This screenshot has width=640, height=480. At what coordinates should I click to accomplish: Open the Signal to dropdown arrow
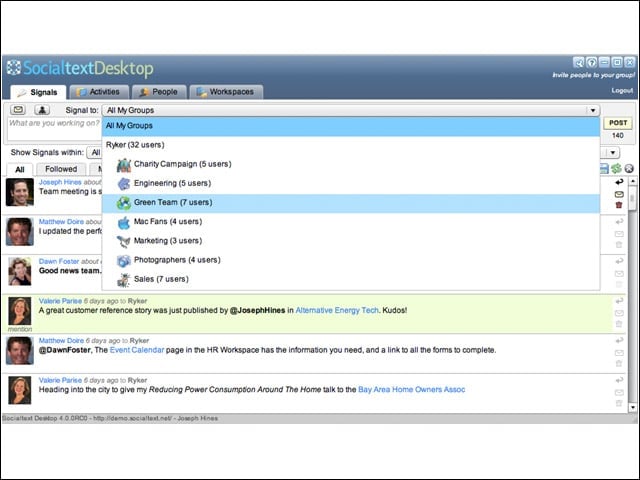click(592, 110)
